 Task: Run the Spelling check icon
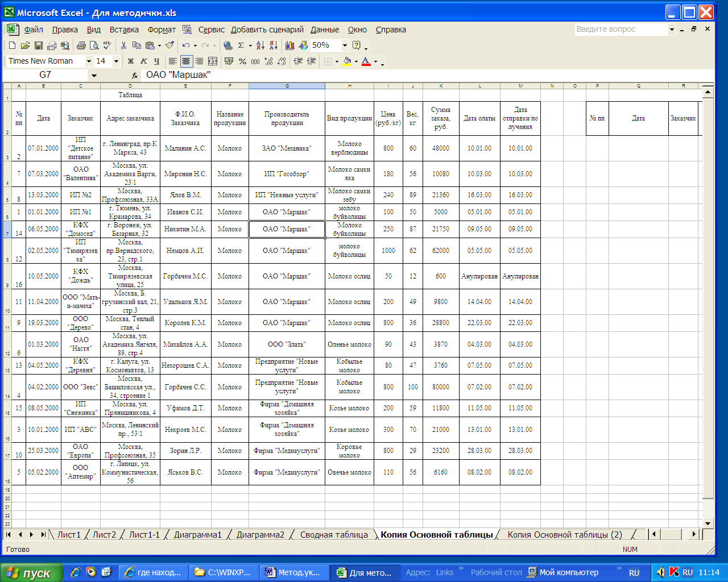(x=107, y=45)
